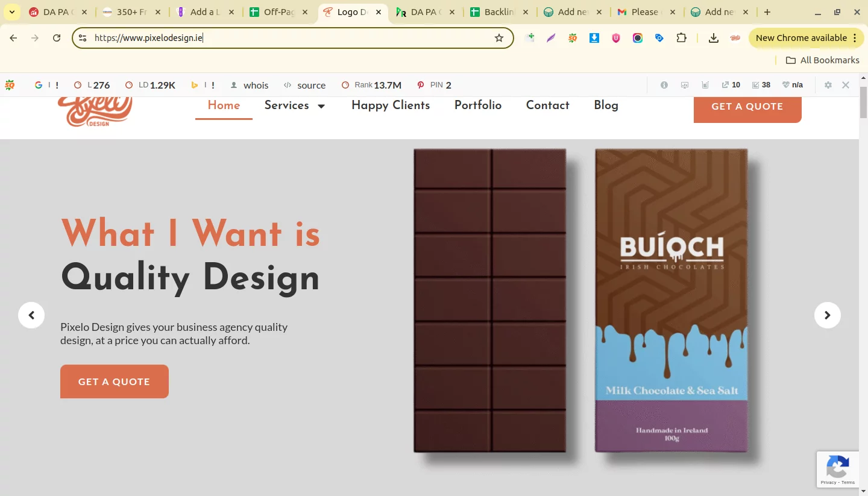Image resolution: width=868 pixels, height=496 pixels.
Task: Open the Portfolio page
Action: pyautogui.click(x=478, y=105)
